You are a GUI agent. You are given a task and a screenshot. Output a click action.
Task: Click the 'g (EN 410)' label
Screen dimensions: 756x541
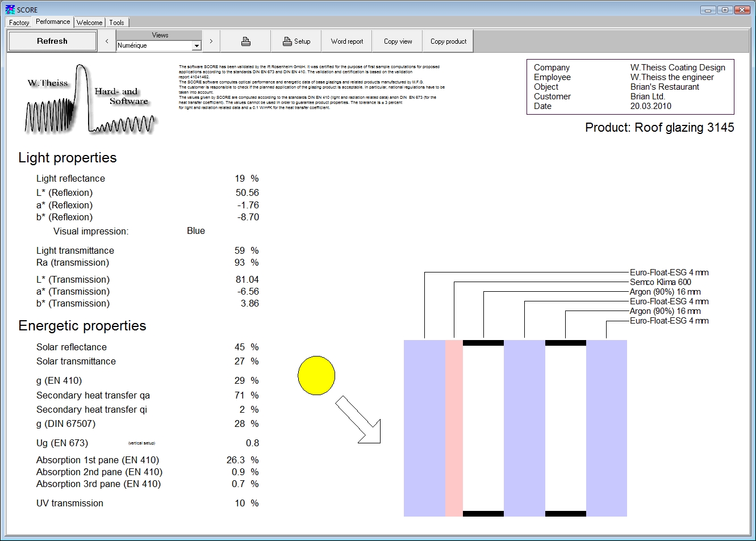click(59, 380)
